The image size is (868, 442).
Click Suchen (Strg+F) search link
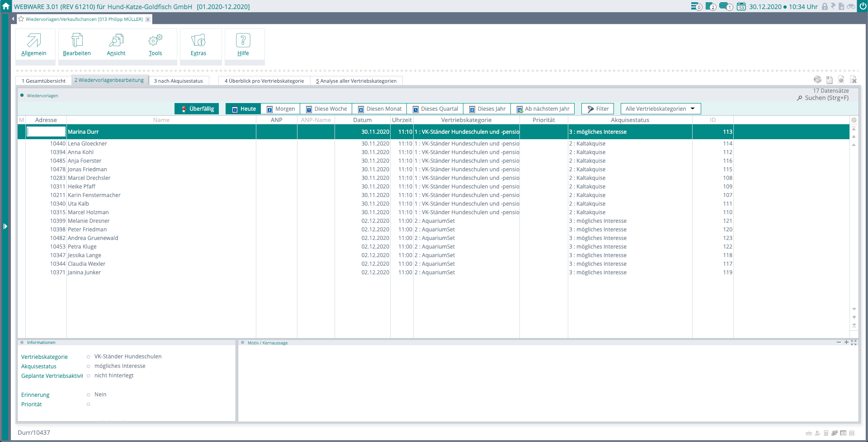(x=826, y=98)
